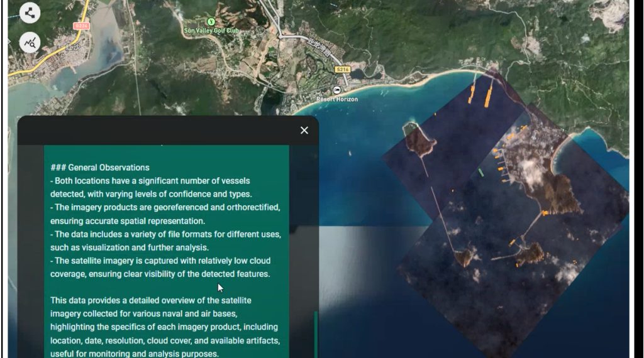Screen dimensions: 644x358
Task: Click the georeferenced and orthorectified bullet
Action: point(165,214)
